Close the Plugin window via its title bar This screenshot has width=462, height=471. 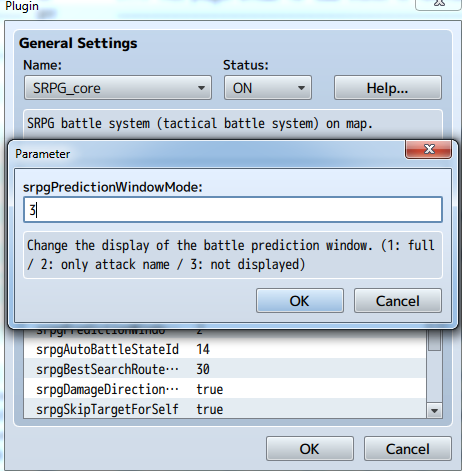pos(439,4)
